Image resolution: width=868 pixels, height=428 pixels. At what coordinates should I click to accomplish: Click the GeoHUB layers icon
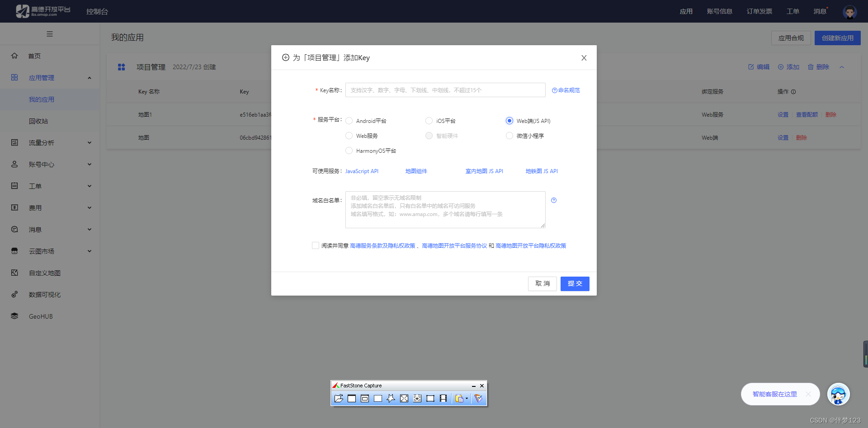(14, 316)
